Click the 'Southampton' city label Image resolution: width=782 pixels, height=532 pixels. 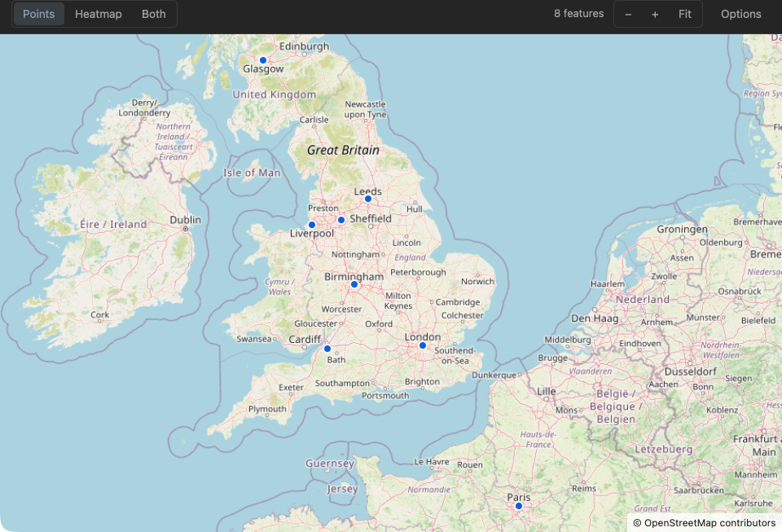pyautogui.click(x=342, y=384)
